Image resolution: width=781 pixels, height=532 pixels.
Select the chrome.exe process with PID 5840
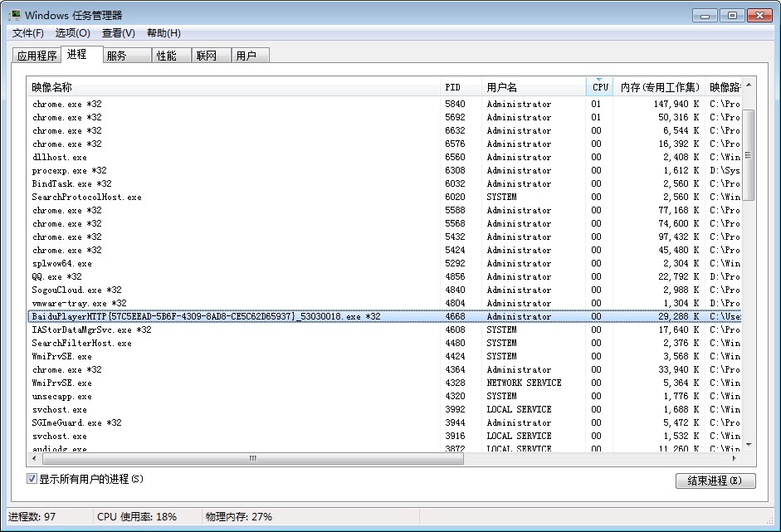(384, 104)
